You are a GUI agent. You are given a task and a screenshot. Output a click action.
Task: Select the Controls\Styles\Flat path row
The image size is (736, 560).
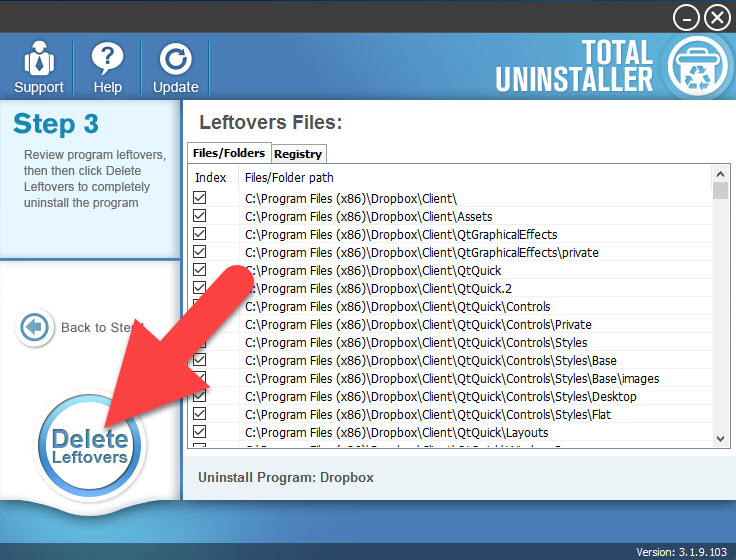click(428, 414)
